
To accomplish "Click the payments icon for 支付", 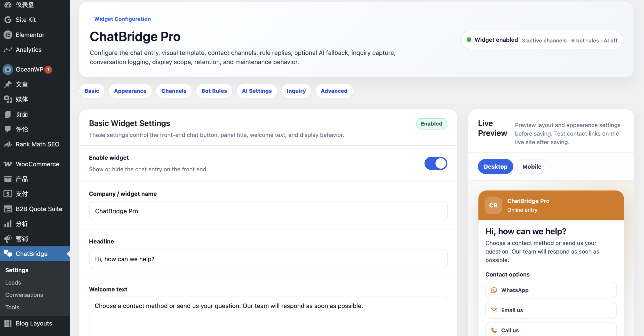I will [8, 194].
